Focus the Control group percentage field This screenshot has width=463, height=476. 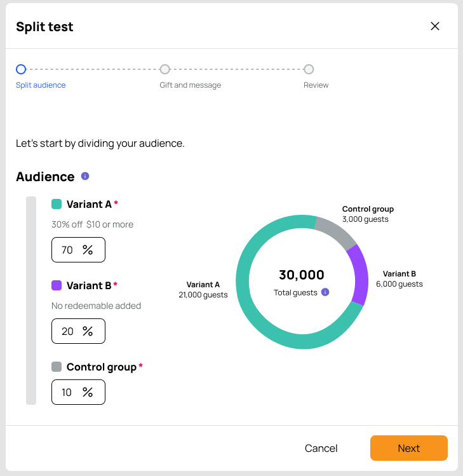(x=78, y=392)
